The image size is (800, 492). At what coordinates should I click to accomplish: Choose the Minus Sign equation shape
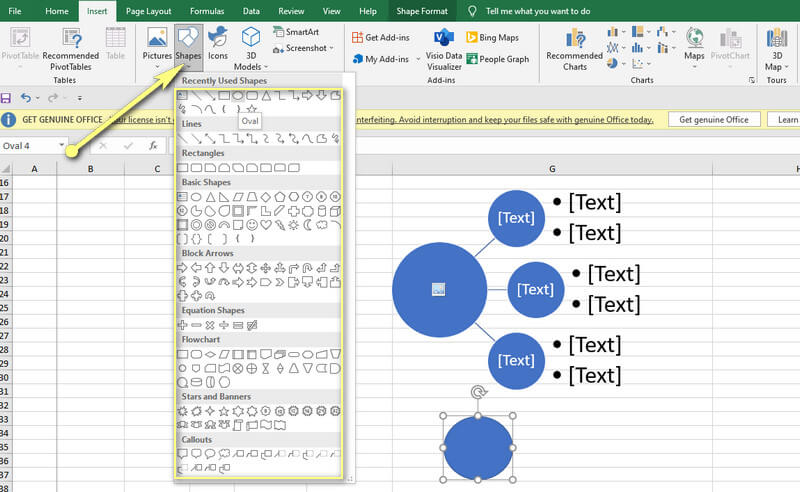tap(196, 325)
